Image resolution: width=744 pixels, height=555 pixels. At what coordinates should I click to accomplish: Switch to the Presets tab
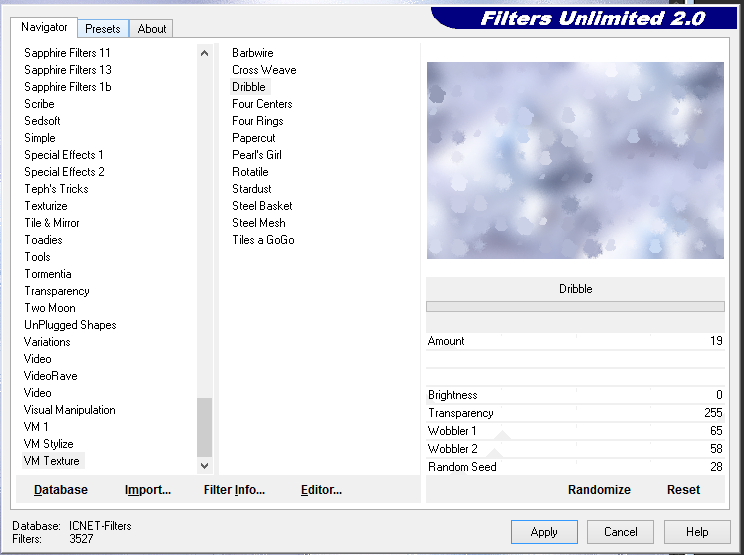click(x=103, y=29)
